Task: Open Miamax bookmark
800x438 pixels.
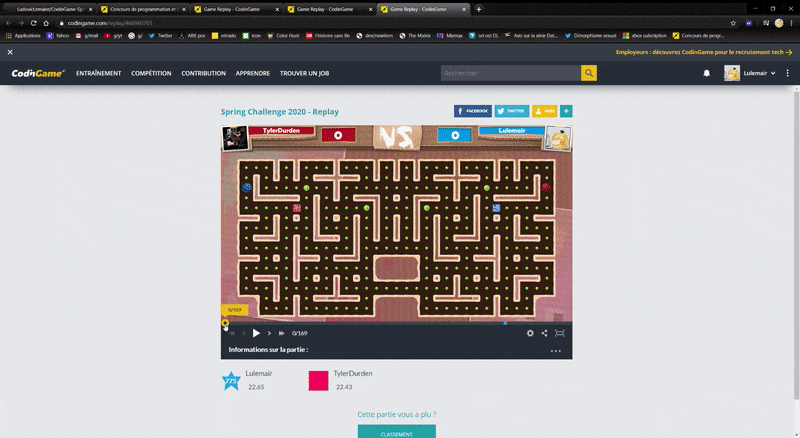Action: (449, 36)
